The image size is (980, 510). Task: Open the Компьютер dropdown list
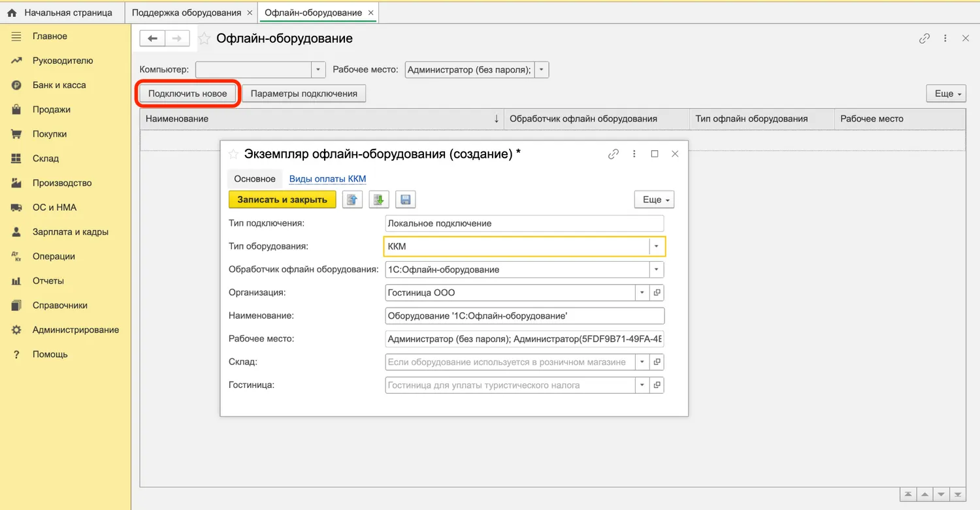[x=318, y=70]
